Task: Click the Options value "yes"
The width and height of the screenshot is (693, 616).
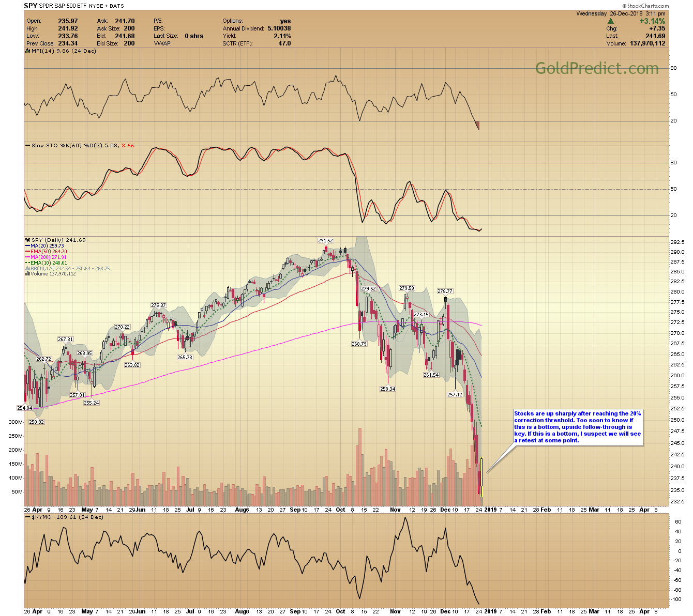Action: pos(285,21)
